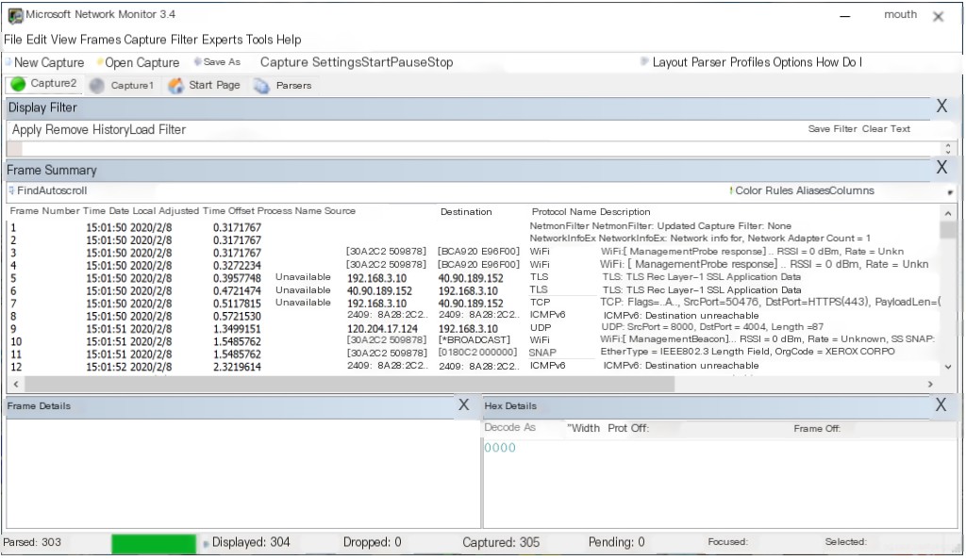This screenshot has height=560, width=966.
Task: Close the Hex Details panel
Action: 941,405
